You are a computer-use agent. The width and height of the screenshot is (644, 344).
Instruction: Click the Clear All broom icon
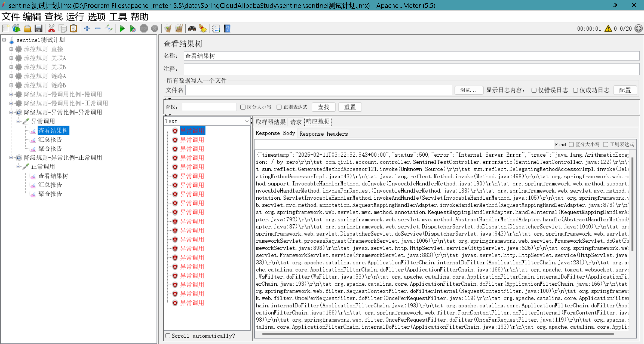(x=179, y=29)
